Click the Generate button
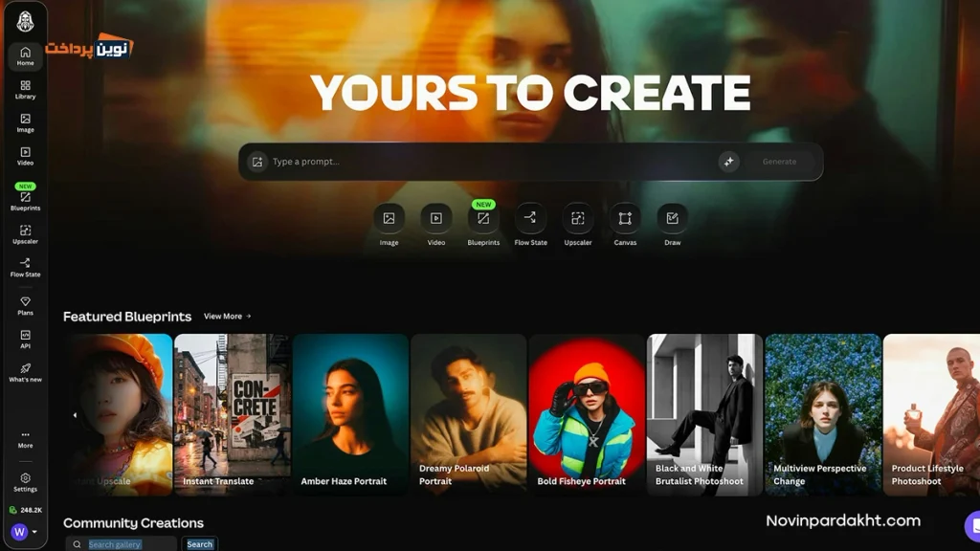This screenshot has height=551, width=980. pyautogui.click(x=779, y=162)
